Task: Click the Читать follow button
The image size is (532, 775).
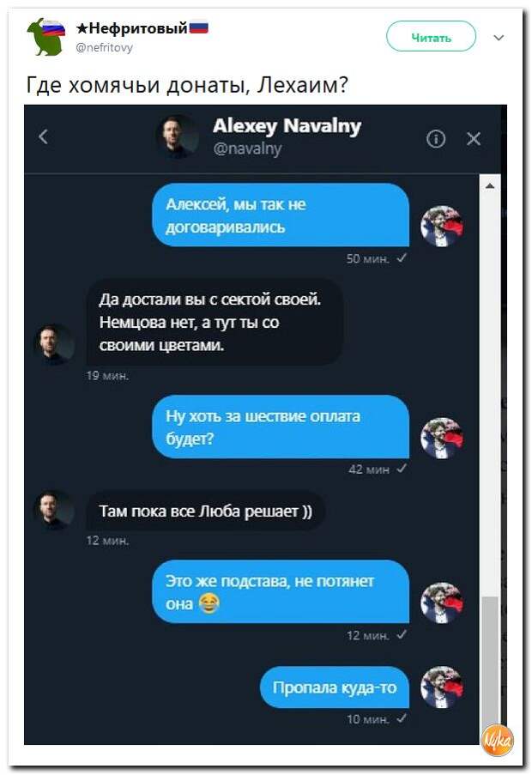Action: [431, 37]
